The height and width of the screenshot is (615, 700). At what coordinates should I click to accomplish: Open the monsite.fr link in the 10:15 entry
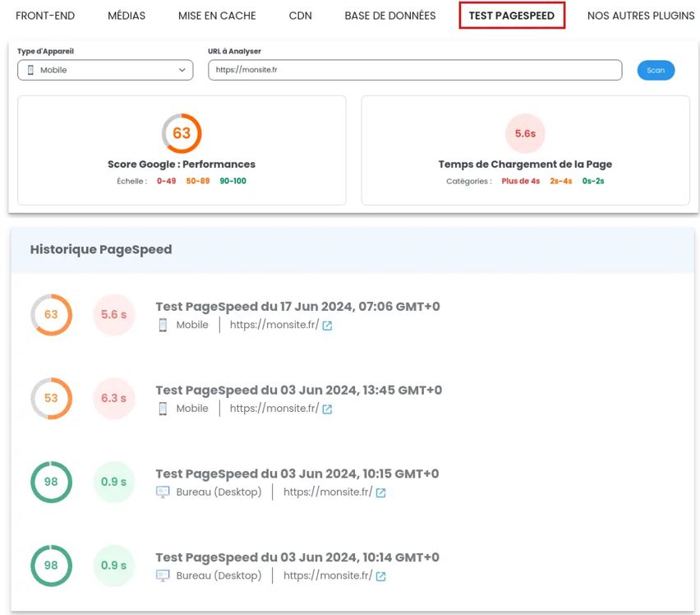(329, 492)
